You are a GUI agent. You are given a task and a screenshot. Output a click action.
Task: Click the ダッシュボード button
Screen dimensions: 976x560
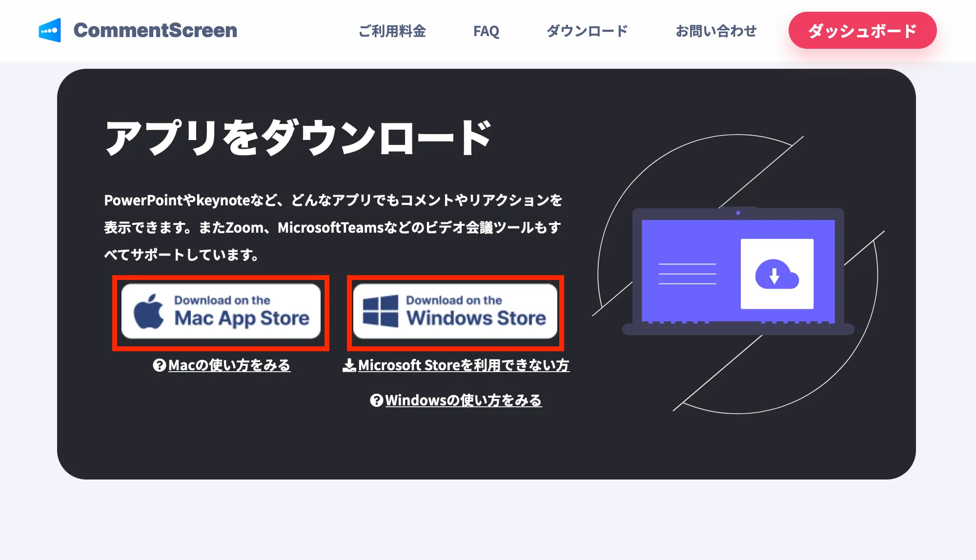click(x=862, y=30)
